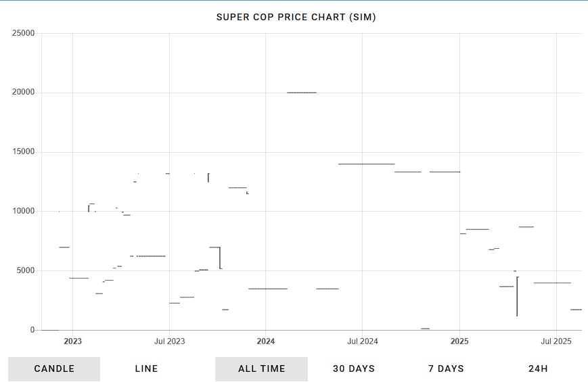
Task: Choose the 7 DAYS time range
Action: (446, 369)
